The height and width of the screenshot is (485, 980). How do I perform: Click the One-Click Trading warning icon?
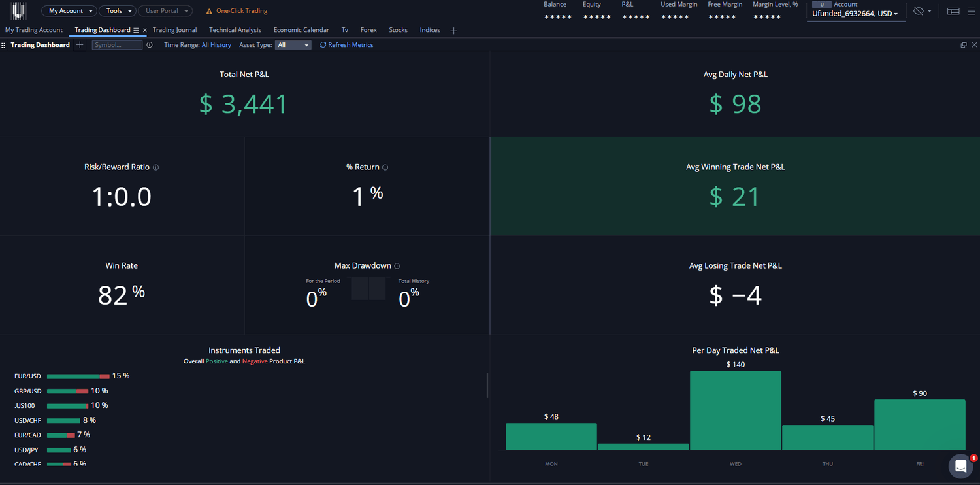click(x=209, y=11)
